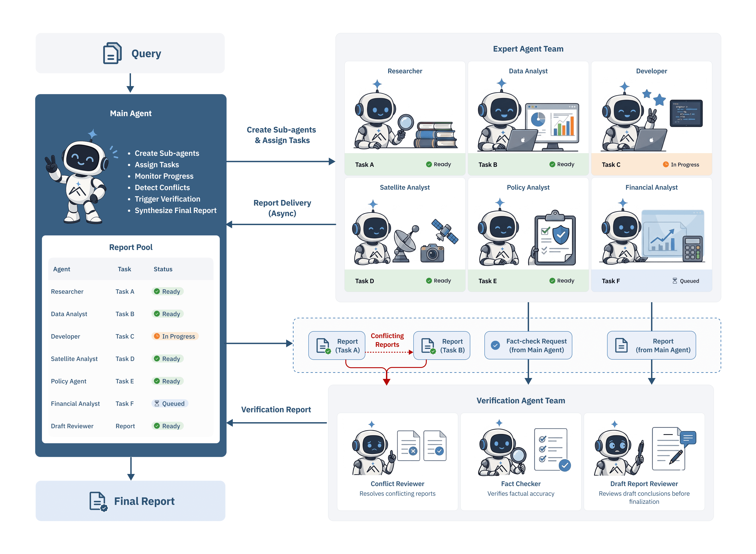Click the Query box label
Viewport: 756px width, 554px height.
point(146,54)
